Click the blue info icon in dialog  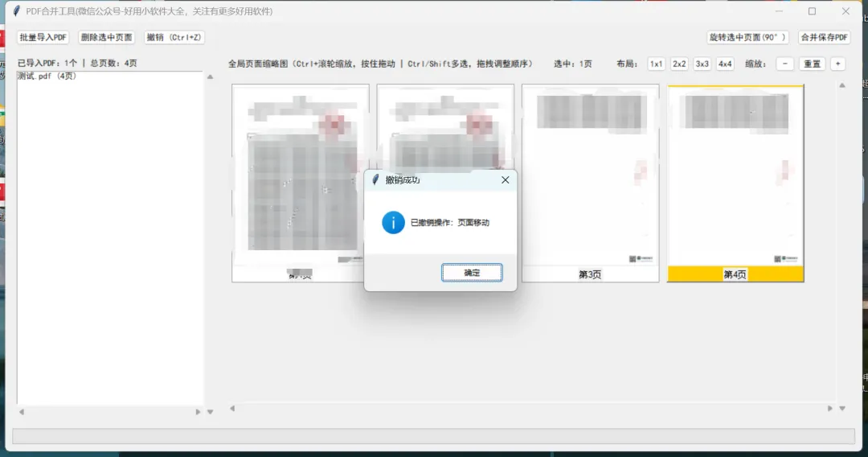tap(393, 223)
